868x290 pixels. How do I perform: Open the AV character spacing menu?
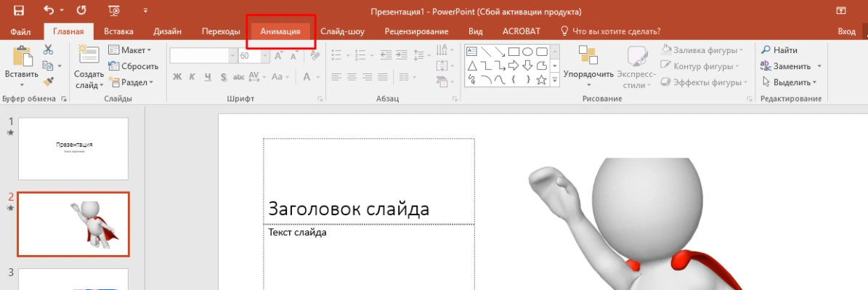[x=257, y=76]
